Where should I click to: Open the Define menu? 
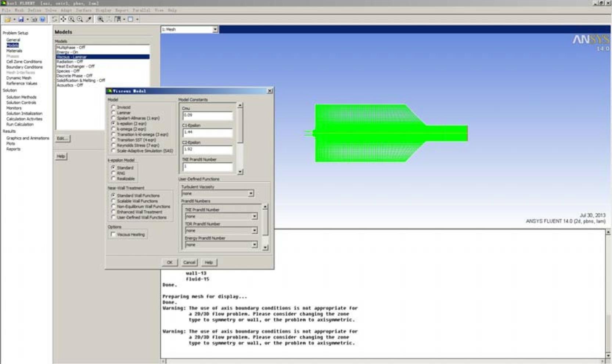click(35, 10)
